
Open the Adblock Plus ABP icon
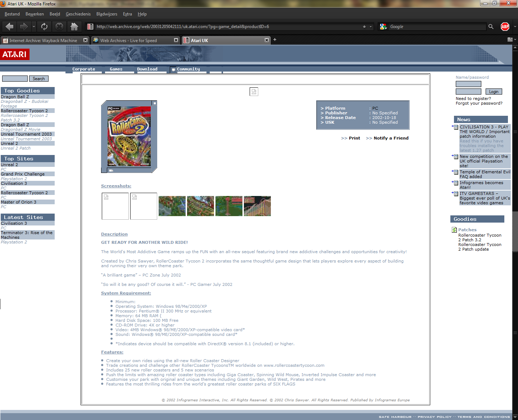pos(505,26)
